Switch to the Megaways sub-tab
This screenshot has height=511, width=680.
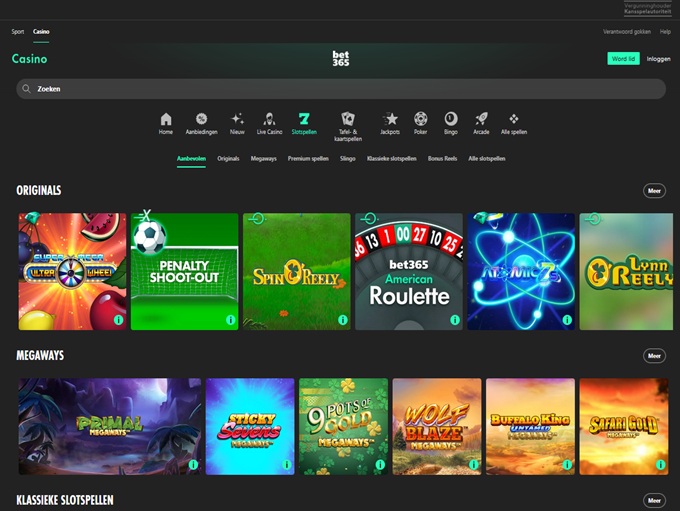[264, 159]
